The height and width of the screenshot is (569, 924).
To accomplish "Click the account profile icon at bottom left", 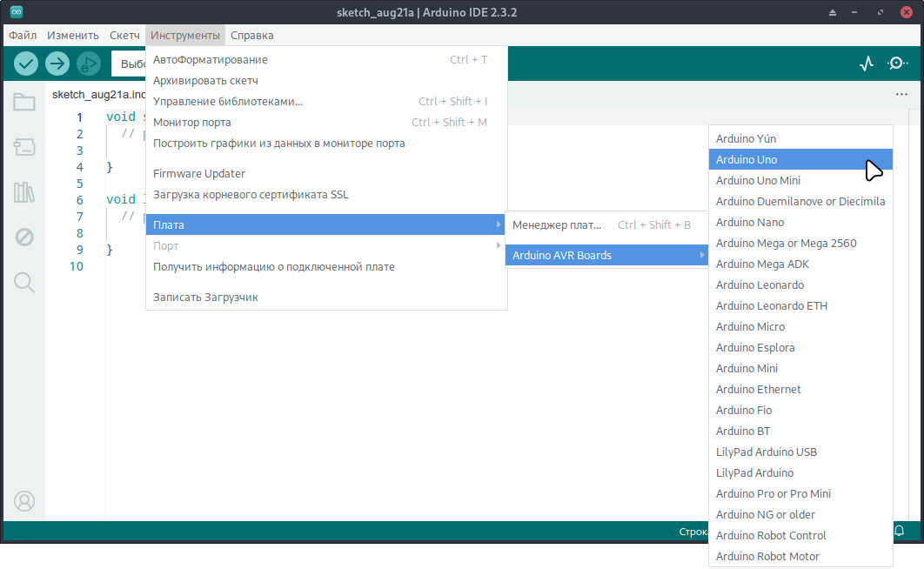I will [x=24, y=501].
